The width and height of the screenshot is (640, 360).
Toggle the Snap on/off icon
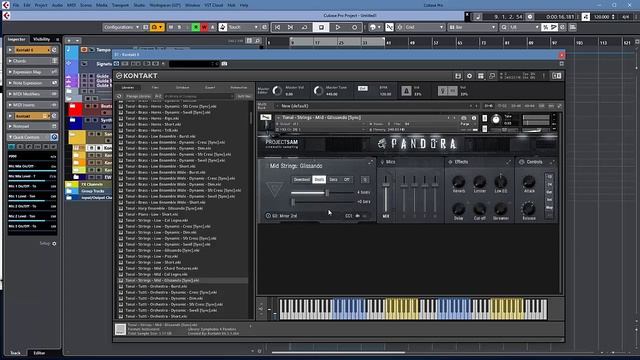pos(389,27)
